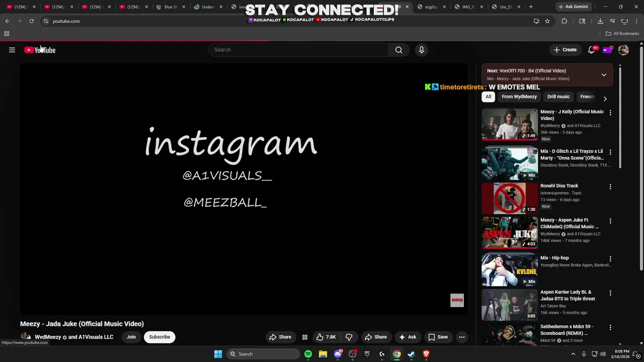Open Chrome apps grid in bookmarks bar
The image size is (644, 362).
point(7,34)
